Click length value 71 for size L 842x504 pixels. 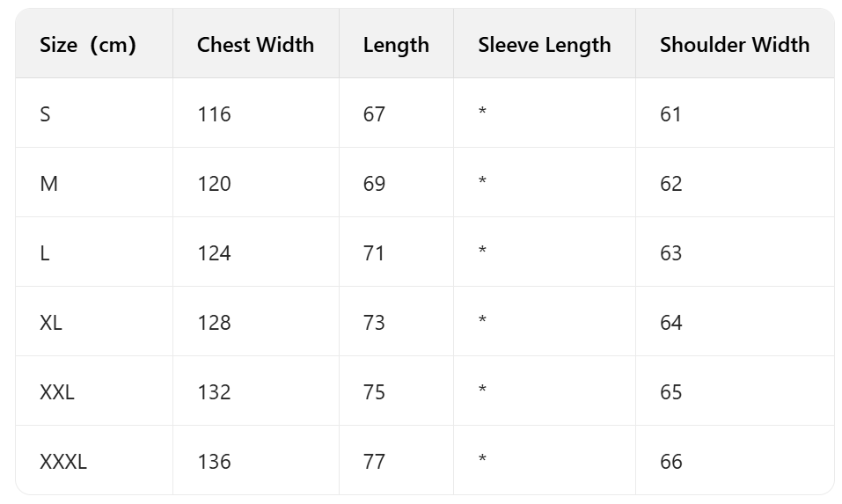374,253
